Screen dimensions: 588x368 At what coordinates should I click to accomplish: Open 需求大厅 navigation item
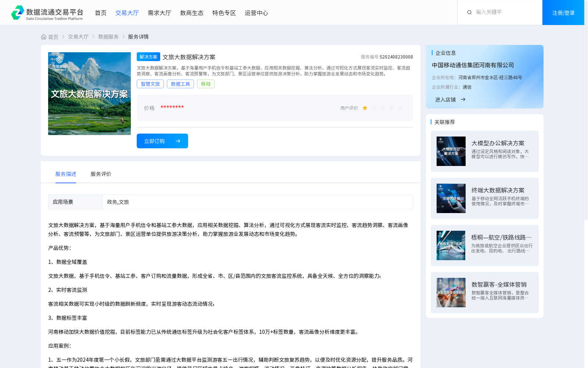pyautogui.click(x=159, y=13)
